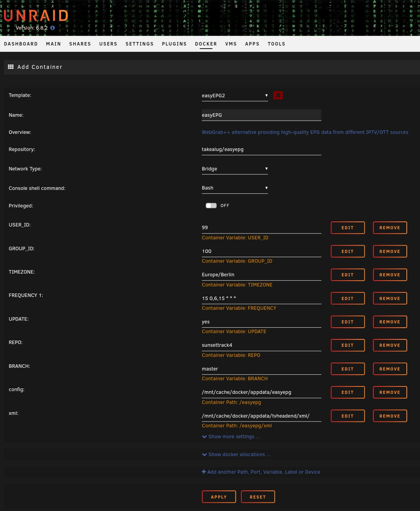Click the Container Variable: FREQUENCY text
Screen dimensions: 420x511
(239, 308)
